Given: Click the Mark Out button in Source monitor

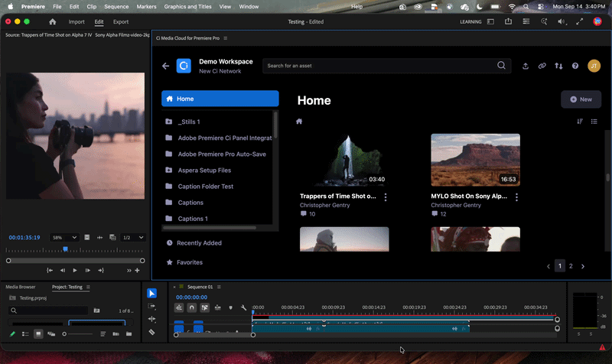Looking at the screenshot, I should point(101,271).
